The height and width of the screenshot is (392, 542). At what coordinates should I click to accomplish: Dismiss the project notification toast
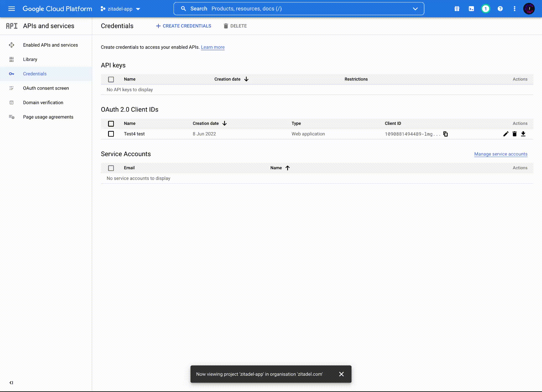341,374
